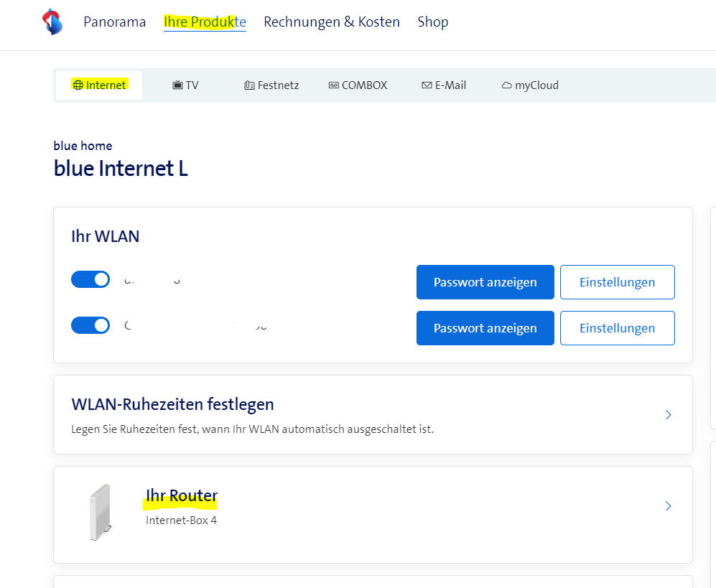Open Einstellungen for the second WLAN
This screenshot has width=716, height=588.
coord(617,328)
